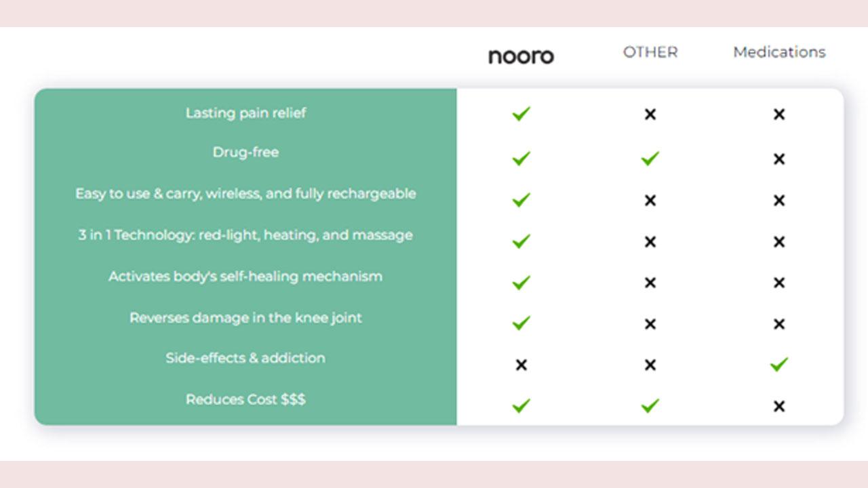The width and height of the screenshot is (868, 488).
Task: Click OTHER checkmark in Drug-free row
Action: pos(650,159)
